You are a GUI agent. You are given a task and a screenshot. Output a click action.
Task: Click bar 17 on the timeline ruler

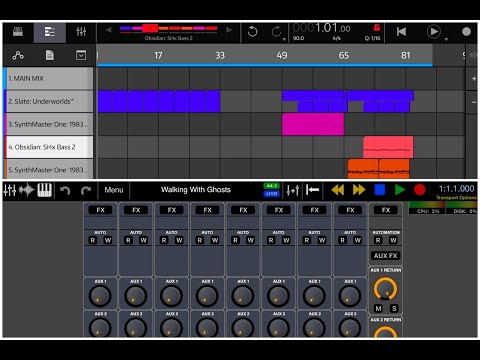coord(158,55)
